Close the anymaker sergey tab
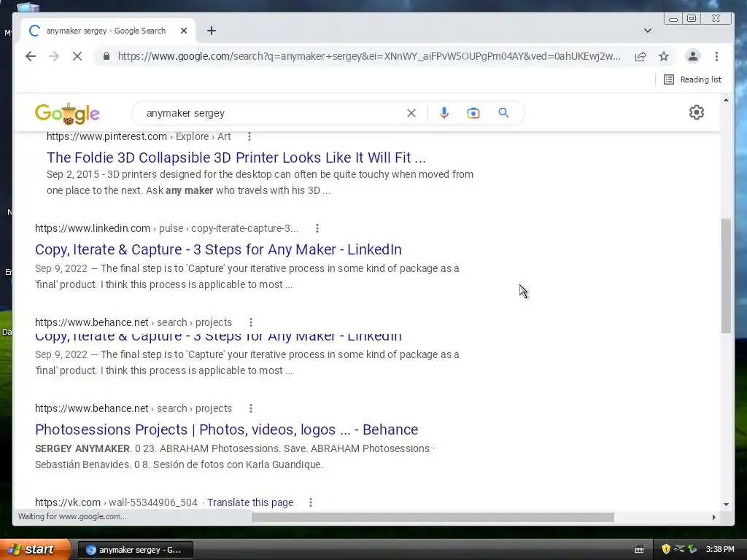Image resolution: width=747 pixels, height=560 pixels. tap(184, 31)
